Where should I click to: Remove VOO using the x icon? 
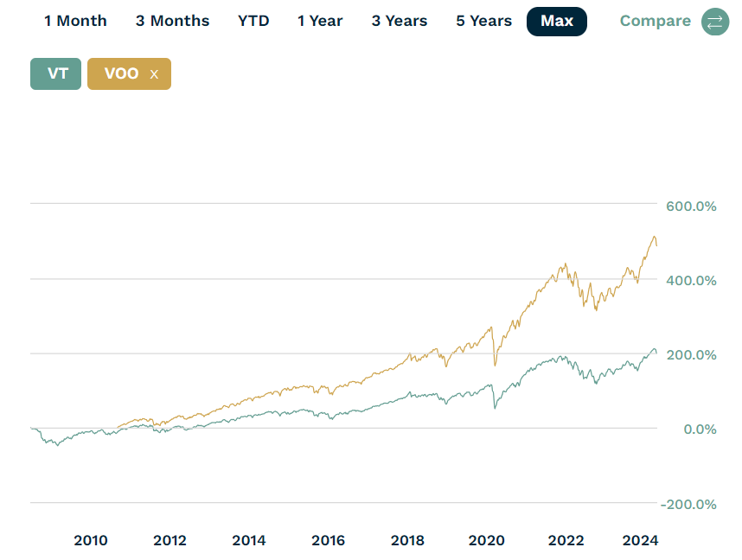pyautogui.click(x=155, y=74)
